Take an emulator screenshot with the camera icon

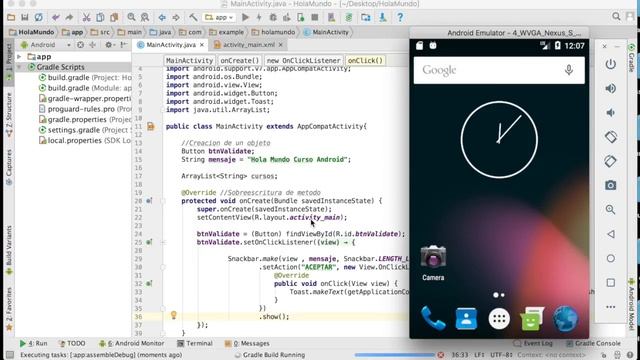[x=611, y=185]
